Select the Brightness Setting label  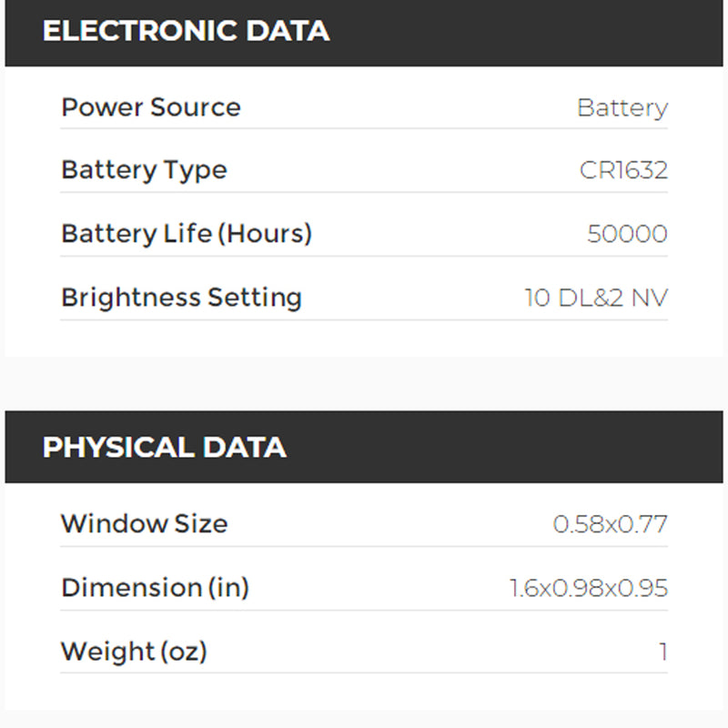pyautogui.click(x=181, y=298)
